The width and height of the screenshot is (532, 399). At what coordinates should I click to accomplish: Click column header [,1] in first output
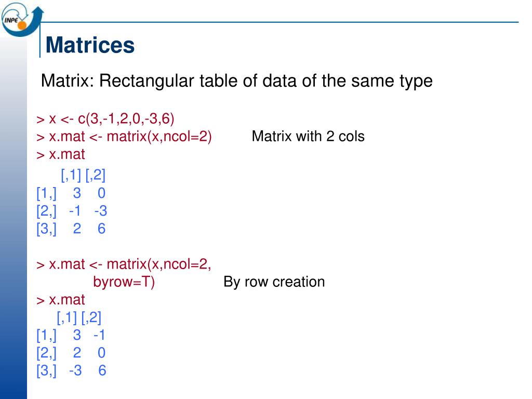(x=71, y=175)
